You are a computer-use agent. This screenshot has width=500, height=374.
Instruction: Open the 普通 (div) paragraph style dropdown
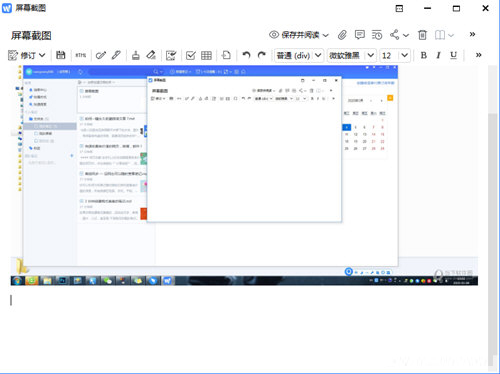tap(298, 55)
